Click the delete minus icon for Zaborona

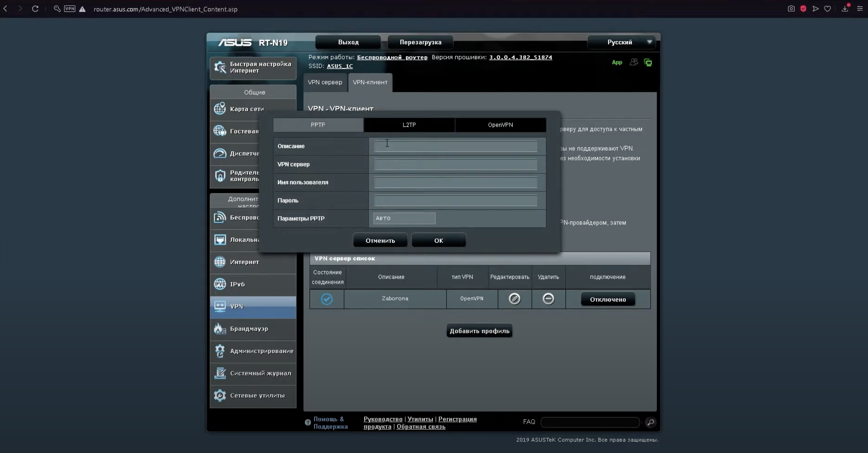coord(548,299)
